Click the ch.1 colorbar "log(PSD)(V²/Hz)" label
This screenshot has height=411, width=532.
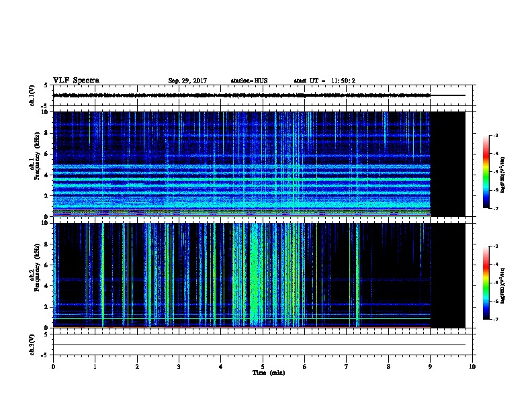502,175
